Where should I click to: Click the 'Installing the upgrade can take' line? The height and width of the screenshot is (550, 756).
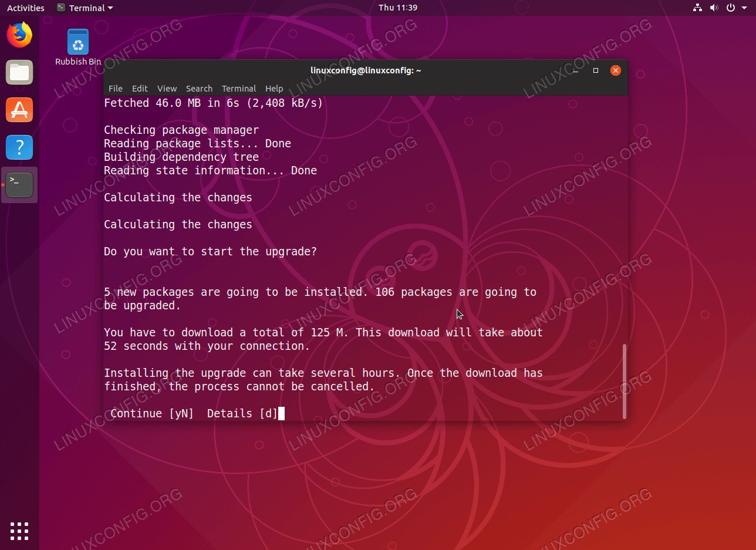pos(323,373)
